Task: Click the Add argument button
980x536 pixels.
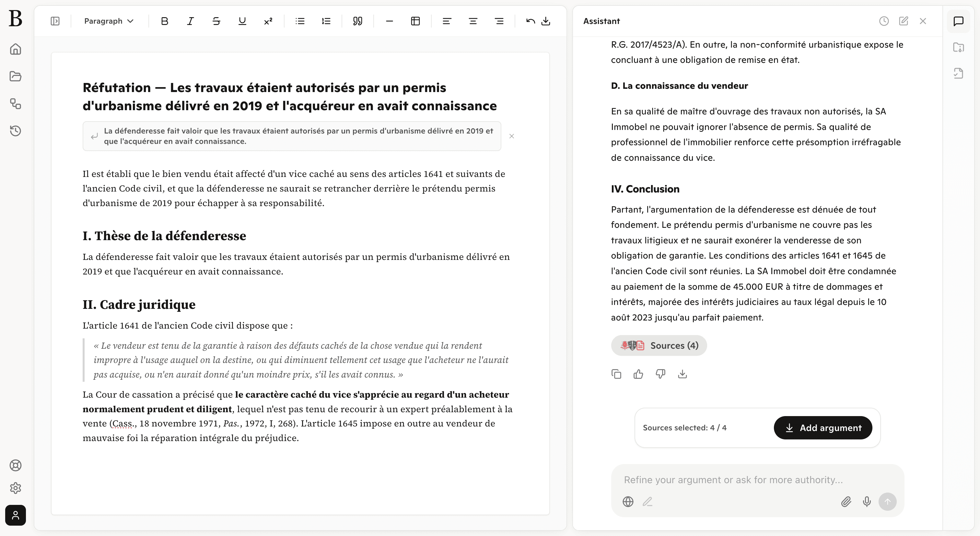Action: 823,427
